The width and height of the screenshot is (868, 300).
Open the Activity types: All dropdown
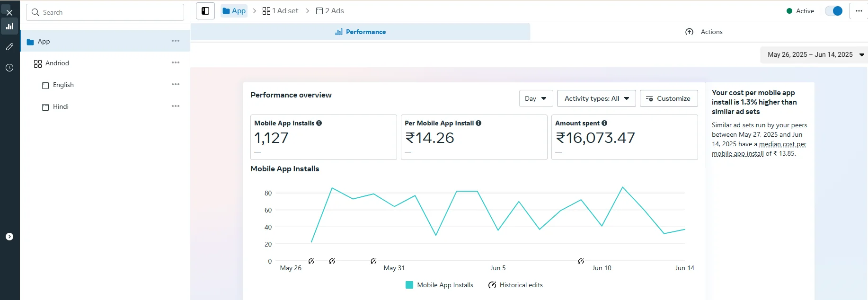coord(596,98)
